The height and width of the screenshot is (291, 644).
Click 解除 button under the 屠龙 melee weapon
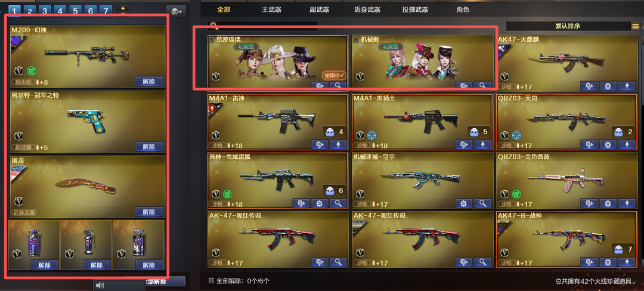click(x=148, y=212)
